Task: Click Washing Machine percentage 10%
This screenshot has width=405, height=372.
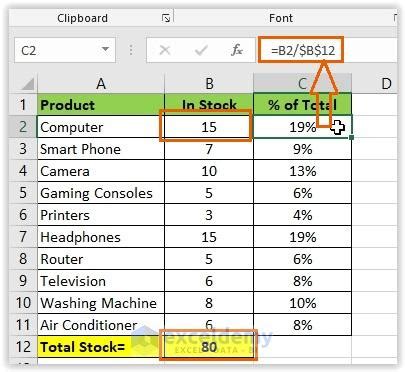Action: [302, 303]
